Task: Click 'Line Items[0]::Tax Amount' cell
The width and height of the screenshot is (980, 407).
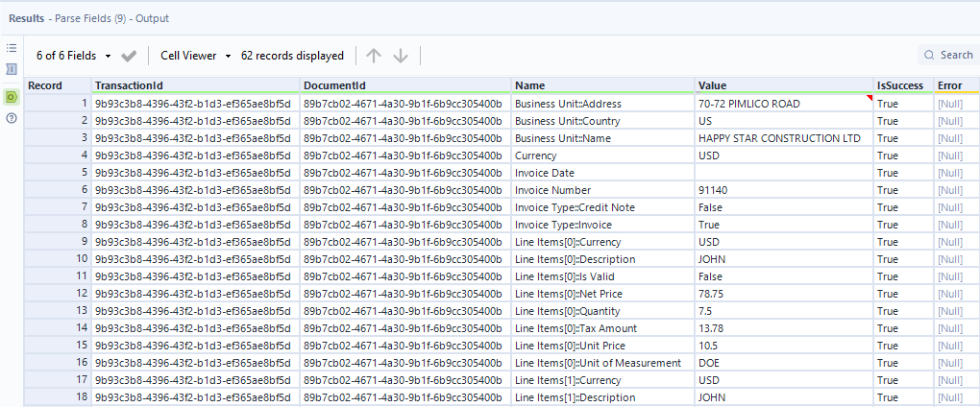Action: [603, 328]
